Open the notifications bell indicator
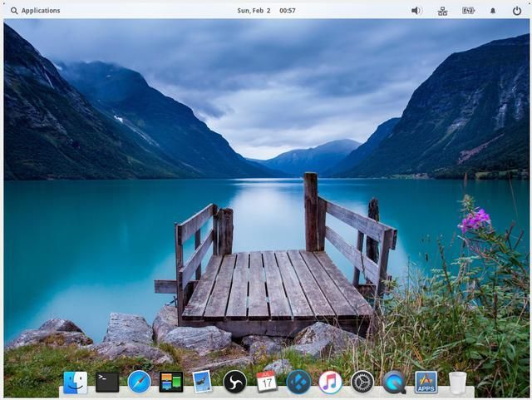This screenshot has height=400, width=532. [492, 11]
